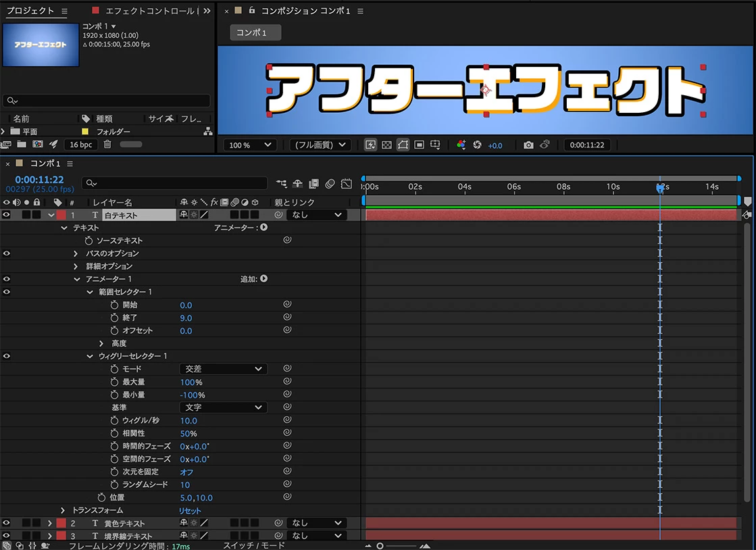Select コンポ 1 timeline tab
The image size is (756, 550).
point(45,164)
